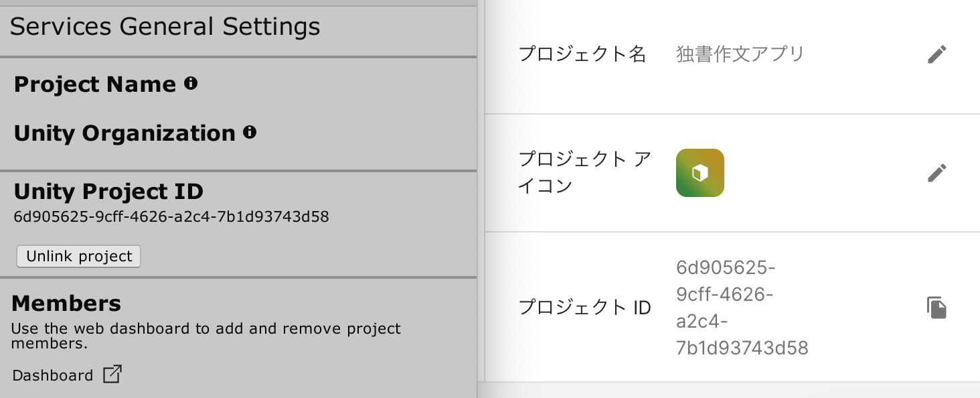Click the info icon beside Unity Organization
This screenshot has width=980, height=398.
click(251, 132)
